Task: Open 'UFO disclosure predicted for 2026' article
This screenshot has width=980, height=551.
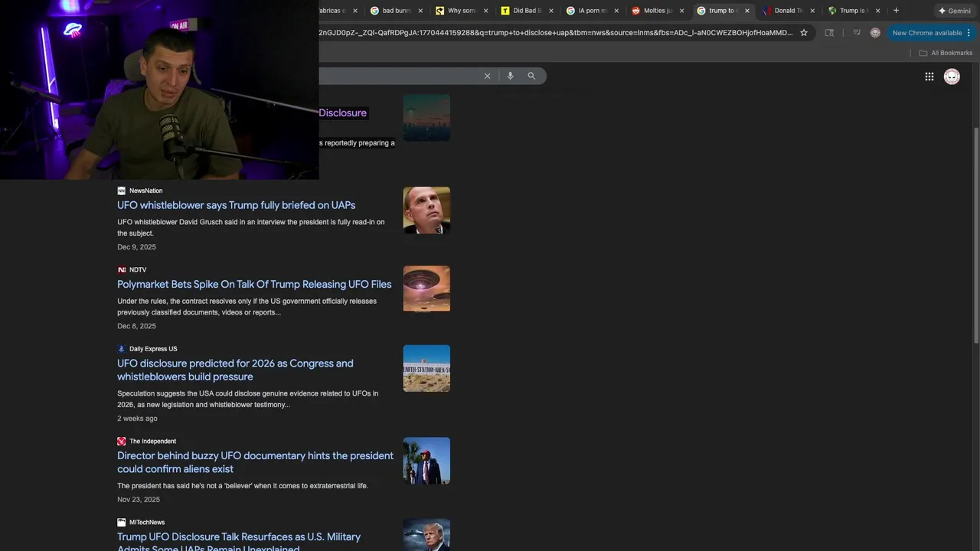Action: 235,370
